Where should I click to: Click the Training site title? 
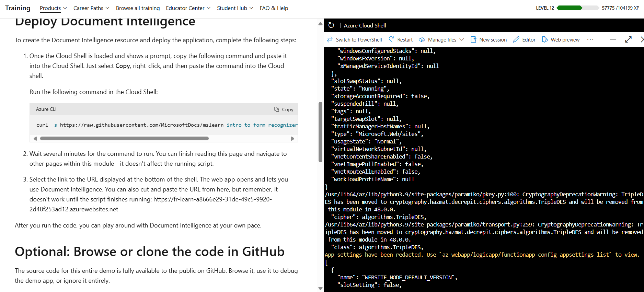pyautogui.click(x=18, y=8)
